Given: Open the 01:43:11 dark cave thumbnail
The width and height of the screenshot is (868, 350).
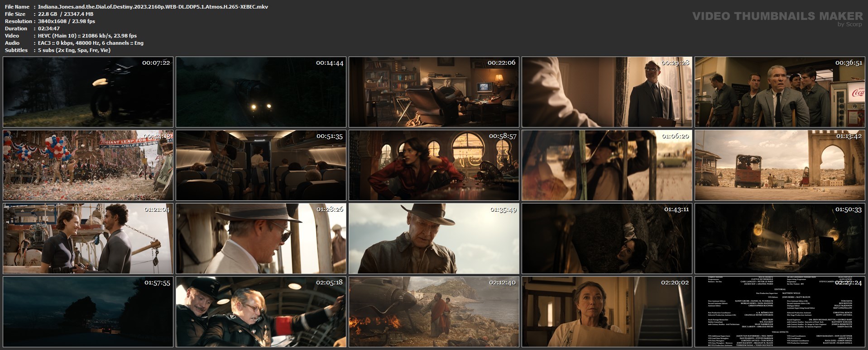Looking at the screenshot, I should 607,238.
